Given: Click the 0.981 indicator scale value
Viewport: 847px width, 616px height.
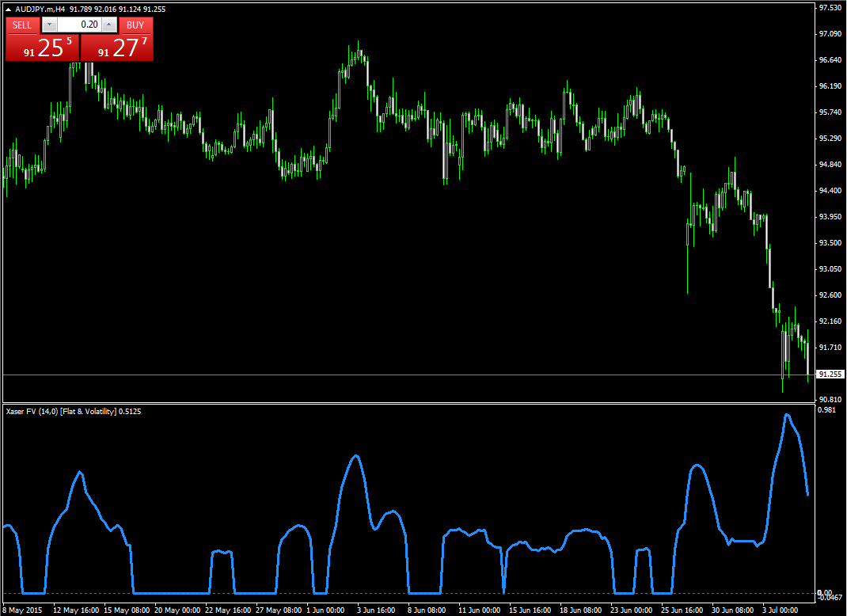Looking at the screenshot, I should [x=826, y=410].
